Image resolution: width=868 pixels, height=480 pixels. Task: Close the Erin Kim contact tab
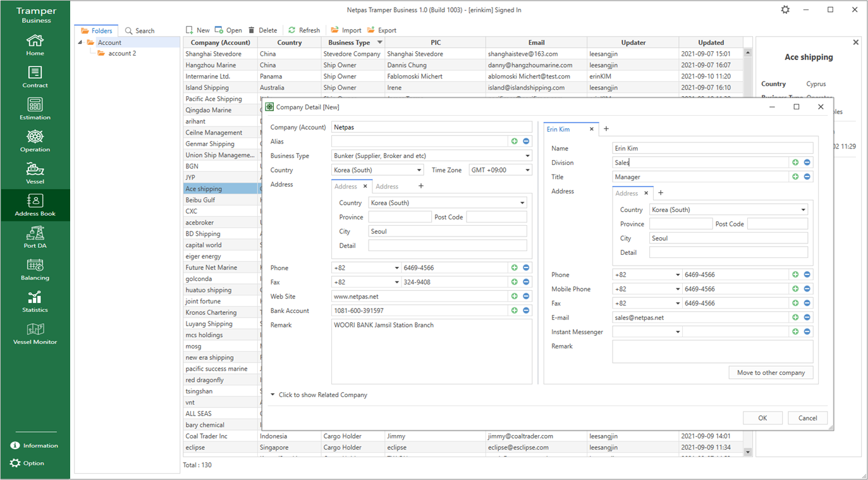[592, 129]
